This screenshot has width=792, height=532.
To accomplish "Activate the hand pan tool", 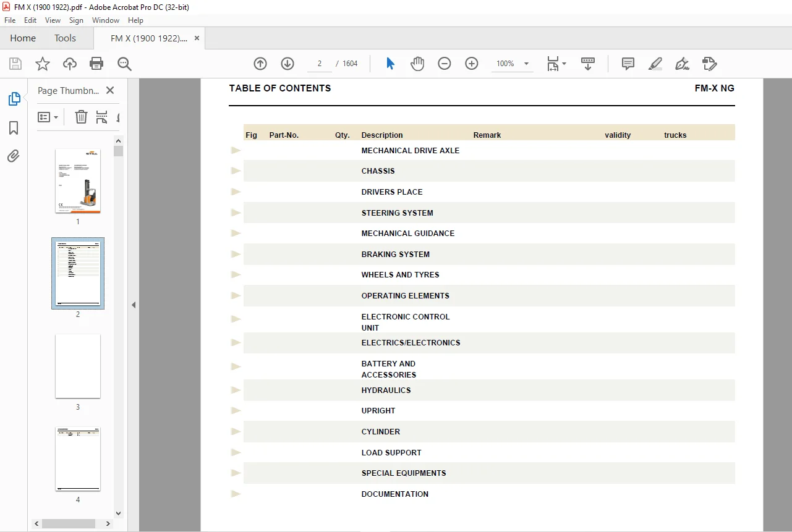I will (x=417, y=64).
